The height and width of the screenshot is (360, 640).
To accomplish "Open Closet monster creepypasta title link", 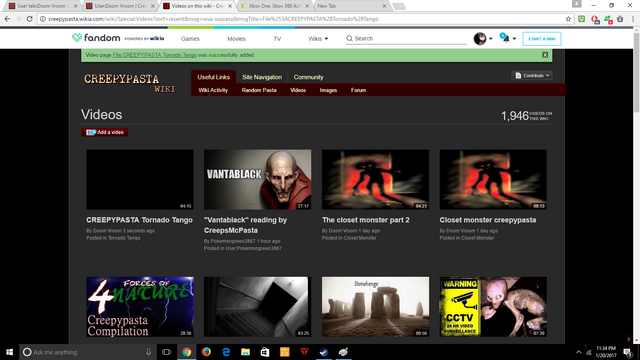I will click(x=488, y=220).
